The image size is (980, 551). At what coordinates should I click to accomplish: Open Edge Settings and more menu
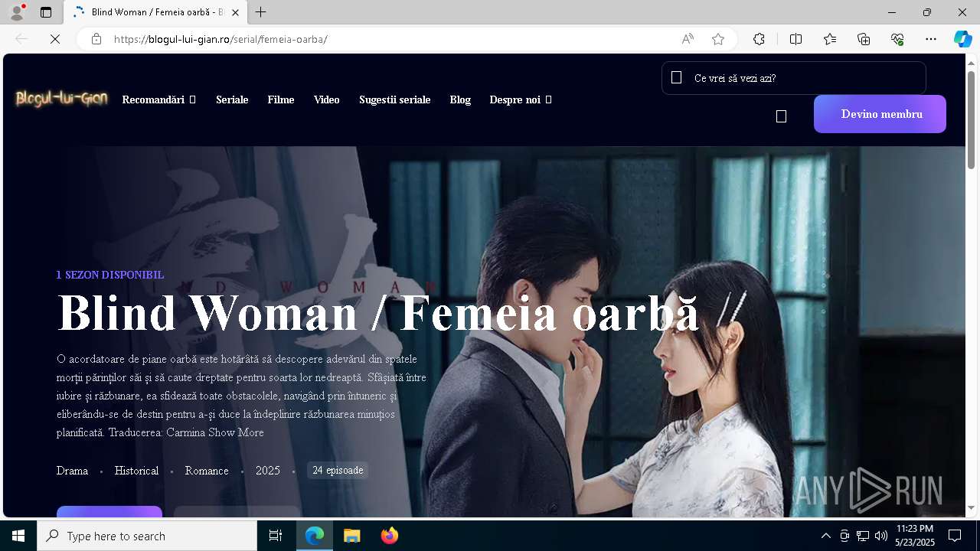click(931, 39)
